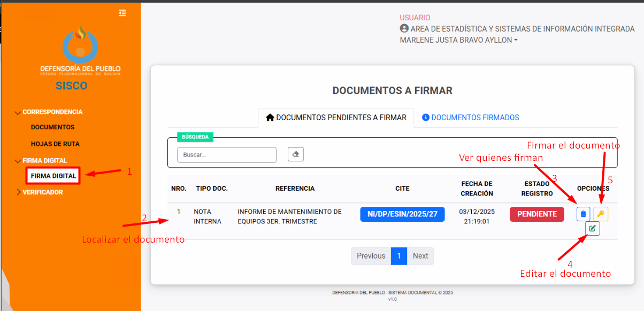The height and width of the screenshot is (311, 644).
Task: Switch to the Documentos Firmados tab
Action: 470,118
